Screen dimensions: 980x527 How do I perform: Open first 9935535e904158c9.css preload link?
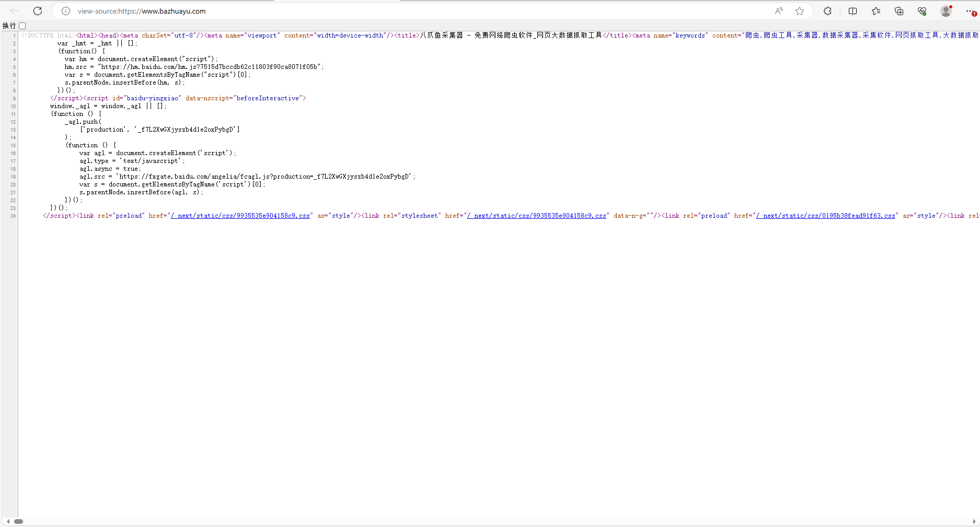click(240, 216)
